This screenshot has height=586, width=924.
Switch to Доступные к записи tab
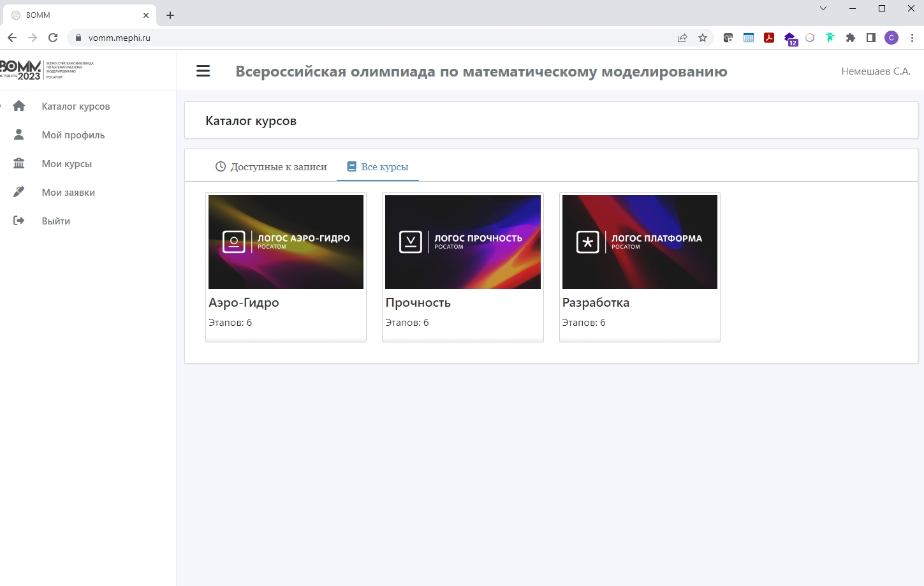click(271, 167)
